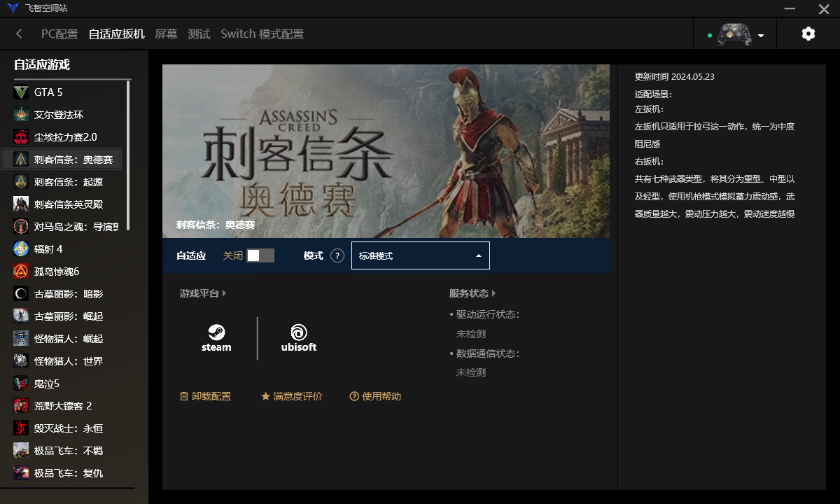Click the 辐射 4 Vault Boy icon
Image resolution: width=840 pixels, height=504 pixels.
[x=21, y=248]
